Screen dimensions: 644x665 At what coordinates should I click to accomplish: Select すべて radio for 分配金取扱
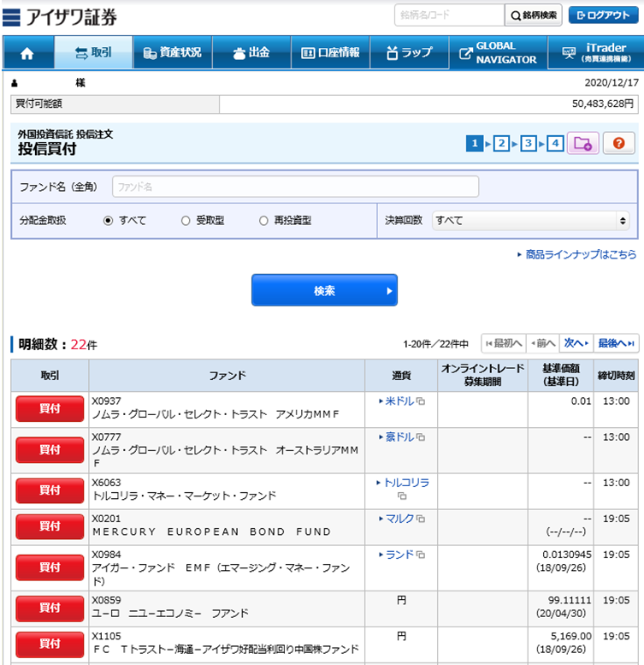(109, 221)
